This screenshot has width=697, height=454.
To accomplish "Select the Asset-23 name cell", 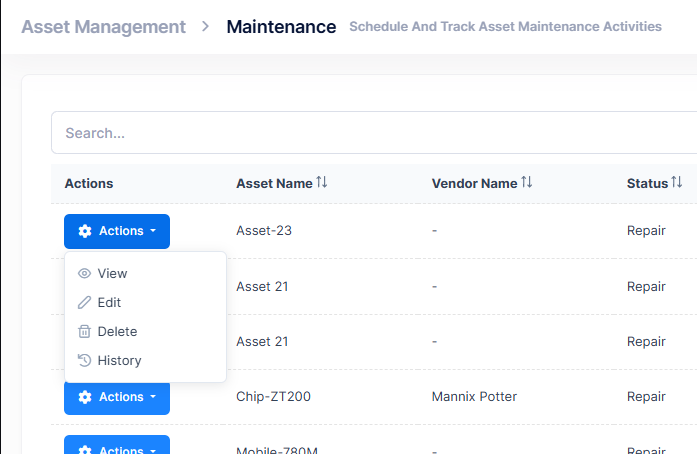I will click(264, 230).
